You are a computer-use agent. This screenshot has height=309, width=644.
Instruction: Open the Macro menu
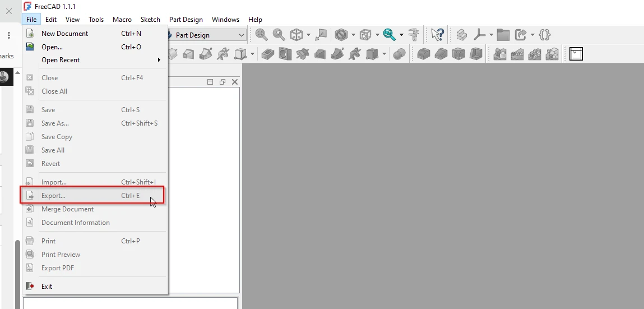pos(122,19)
